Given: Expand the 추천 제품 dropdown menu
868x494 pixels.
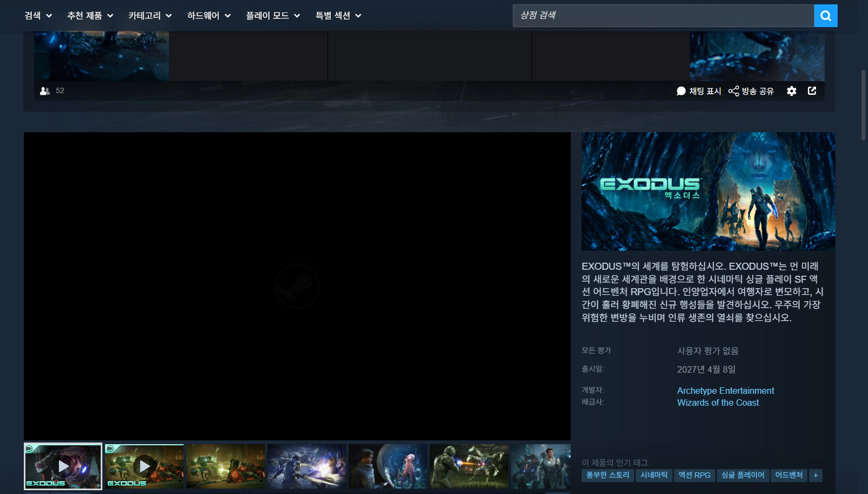Looking at the screenshot, I should 90,16.
